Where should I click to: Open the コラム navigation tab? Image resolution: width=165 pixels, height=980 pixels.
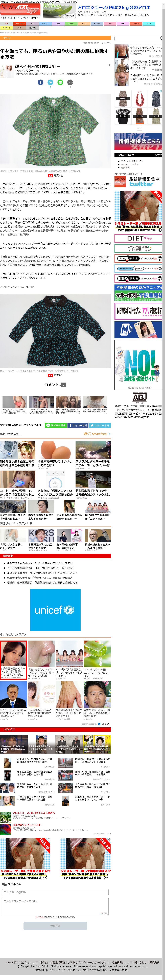tap(110, 24)
